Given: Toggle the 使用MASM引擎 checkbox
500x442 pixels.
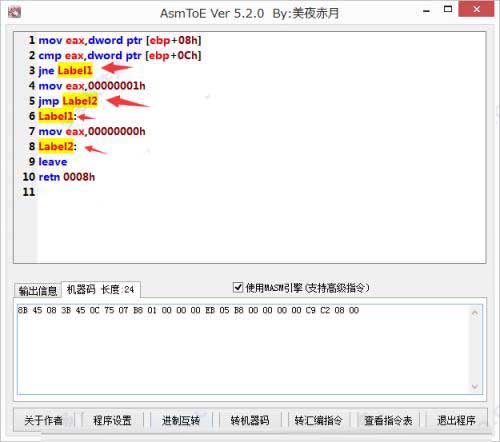Looking at the screenshot, I should 238,287.
